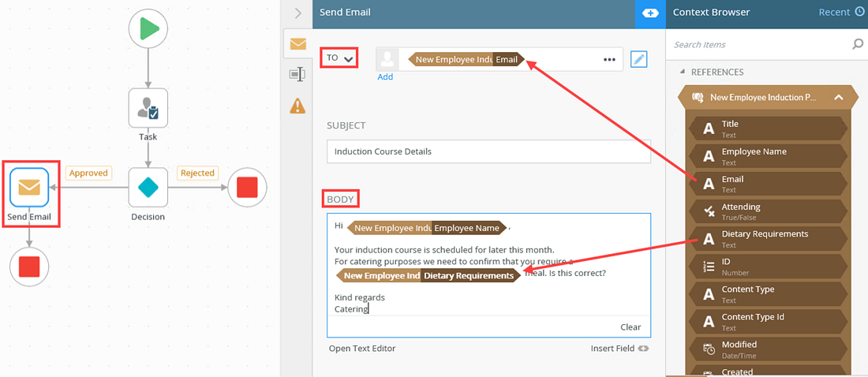
Task: Select the Employee Name field item
Action: 769,157
